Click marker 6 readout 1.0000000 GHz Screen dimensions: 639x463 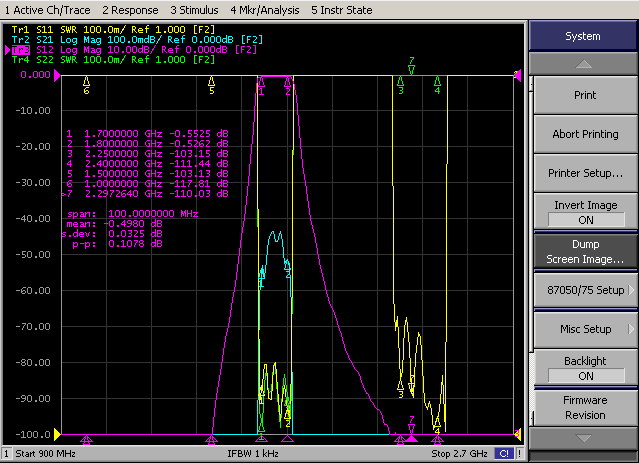coord(147,183)
